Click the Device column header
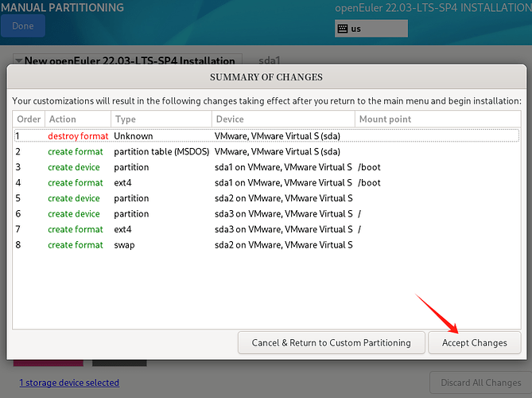Screen dimensions: 532x398 click(284, 119)
